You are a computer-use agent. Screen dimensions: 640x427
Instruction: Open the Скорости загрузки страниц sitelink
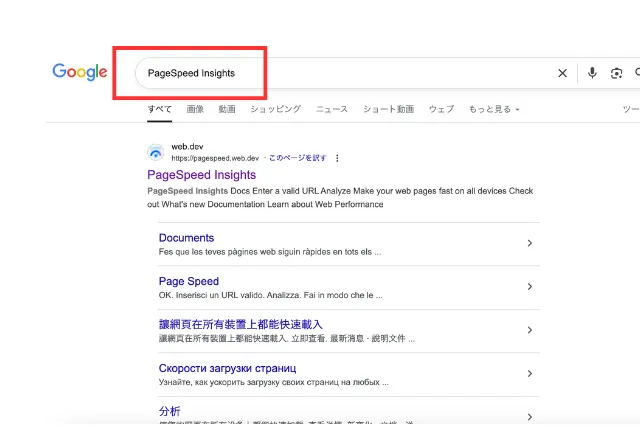[227, 368]
